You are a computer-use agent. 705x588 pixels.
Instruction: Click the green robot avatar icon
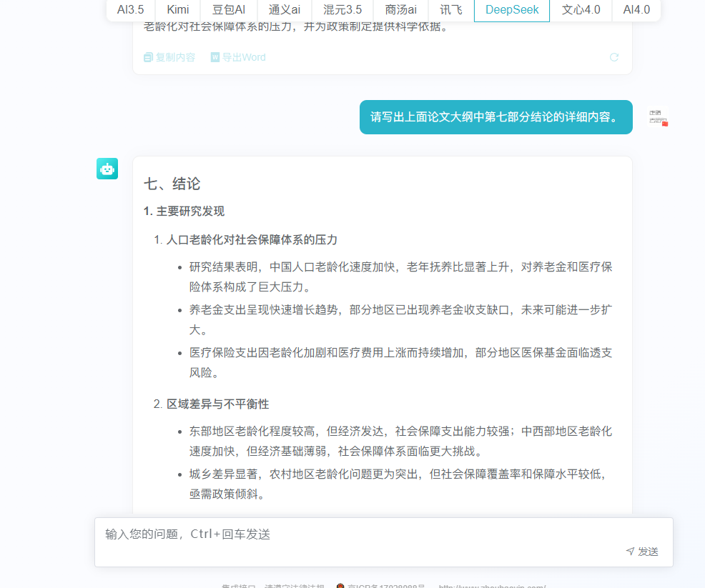pos(107,169)
